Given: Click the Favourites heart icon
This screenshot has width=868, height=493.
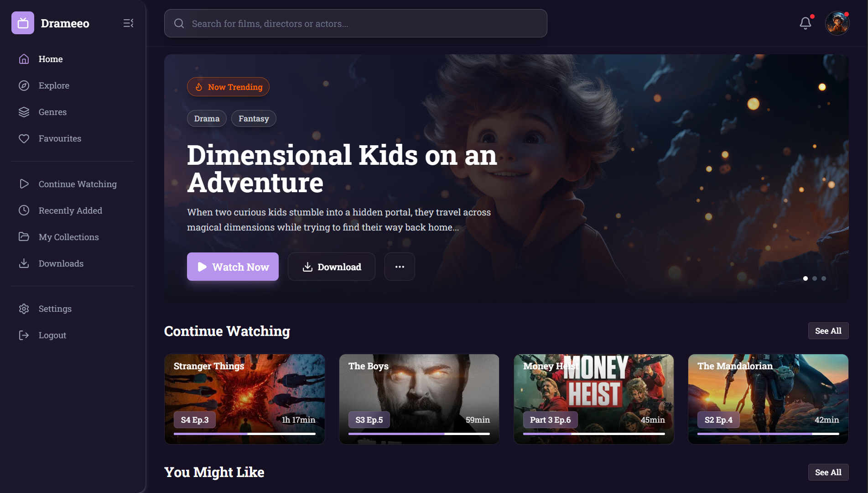Looking at the screenshot, I should [24, 139].
